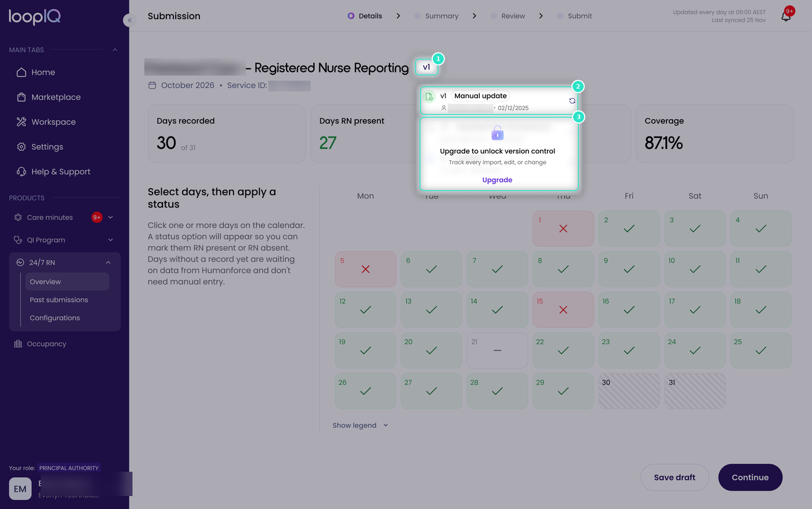Click the Continue button
The height and width of the screenshot is (509, 812).
tap(751, 477)
